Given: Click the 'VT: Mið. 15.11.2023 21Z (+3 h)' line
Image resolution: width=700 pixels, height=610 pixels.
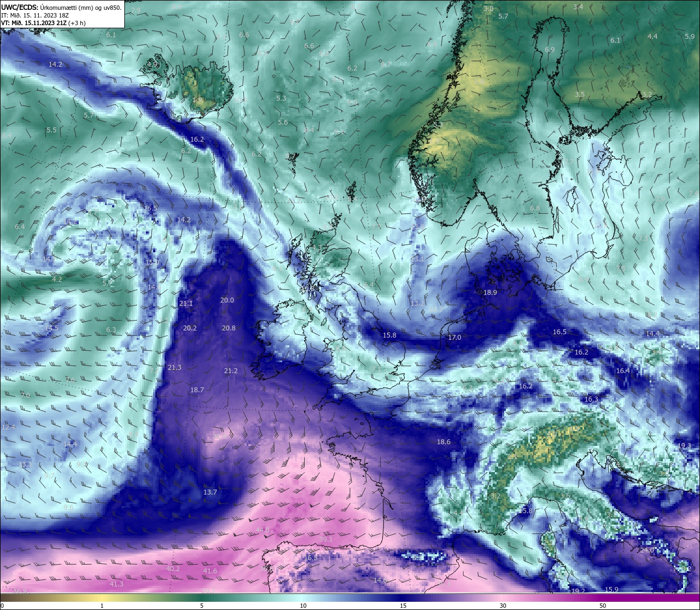Looking at the screenshot, I should pos(43,23).
